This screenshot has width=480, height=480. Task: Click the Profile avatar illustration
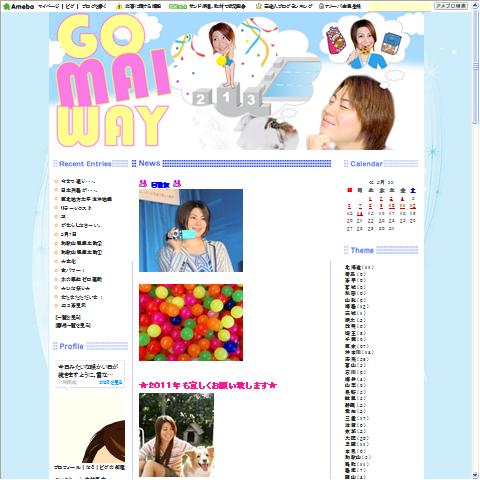(90, 427)
